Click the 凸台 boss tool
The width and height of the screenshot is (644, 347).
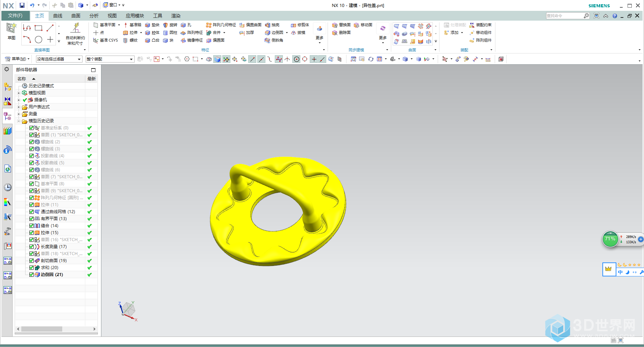coord(152,40)
